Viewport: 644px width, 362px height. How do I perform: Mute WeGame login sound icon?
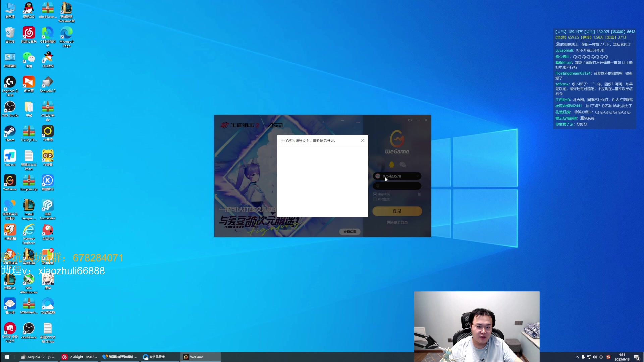click(x=410, y=120)
